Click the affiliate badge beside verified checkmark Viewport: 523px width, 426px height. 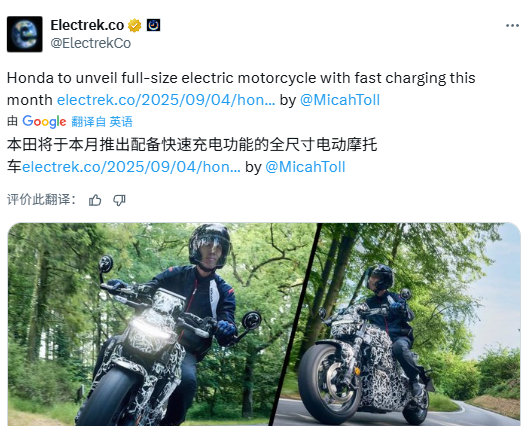[x=153, y=25]
